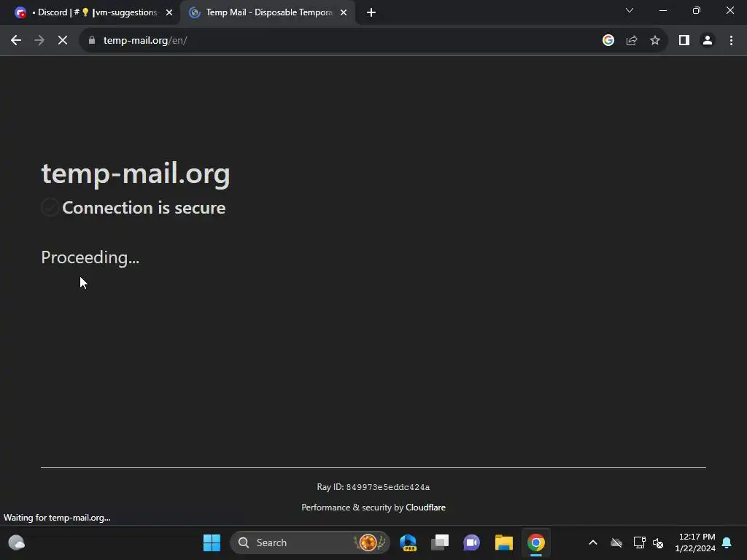This screenshot has width=747, height=560.
Task: Restore down the Chrome window
Action: (697, 10)
